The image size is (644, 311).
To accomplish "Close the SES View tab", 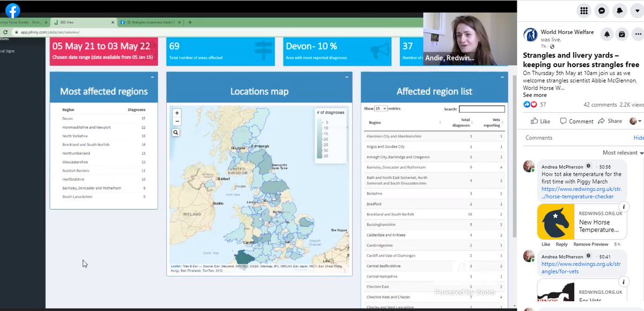I will point(112,23).
